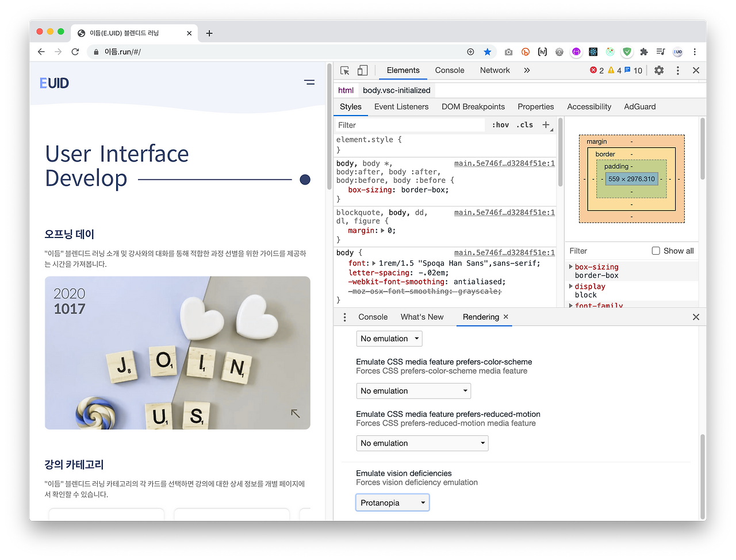Image resolution: width=736 pixels, height=560 pixels.
Task: Click the Styles pane Filter field beside :hov
Action: 411,125
